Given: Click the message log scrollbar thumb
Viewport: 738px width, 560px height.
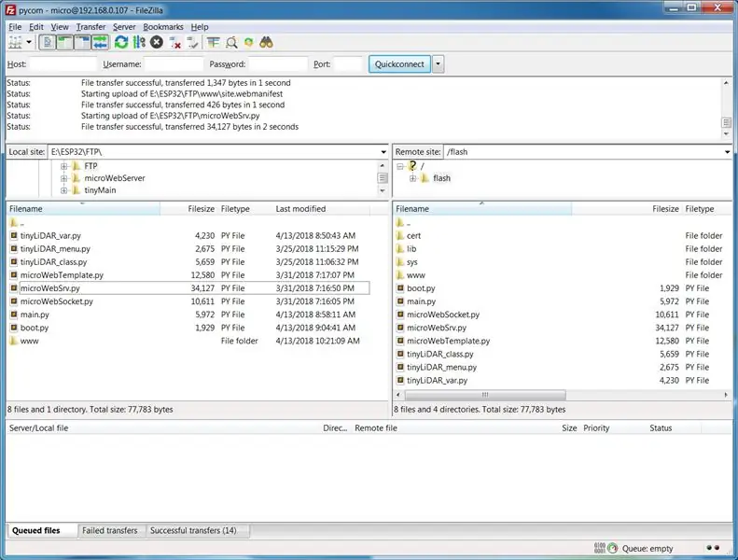Looking at the screenshot, I should (726, 122).
